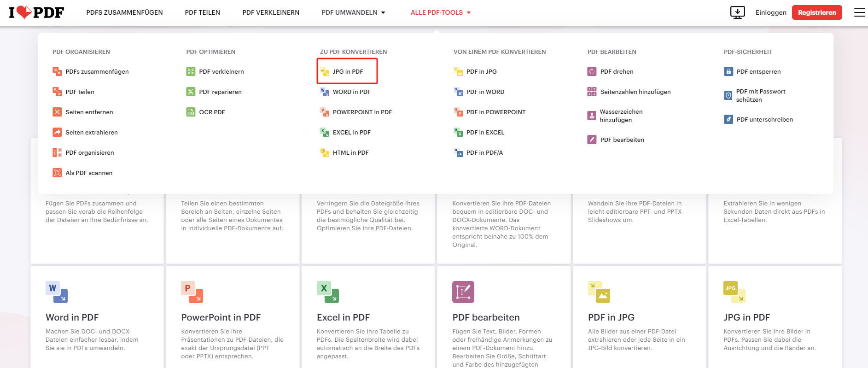Click the PDF entsperren lock icon

point(728,71)
